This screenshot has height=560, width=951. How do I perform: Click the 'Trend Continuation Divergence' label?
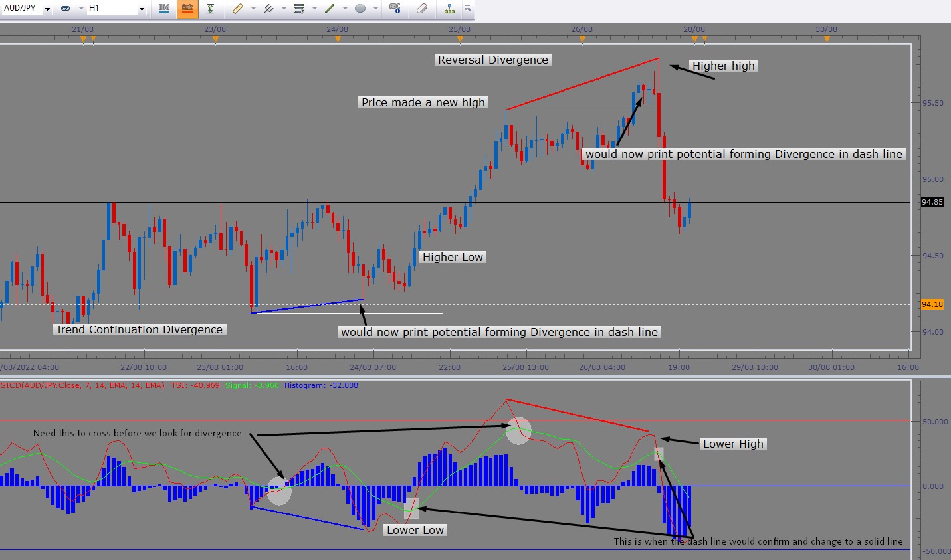tap(140, 329)
